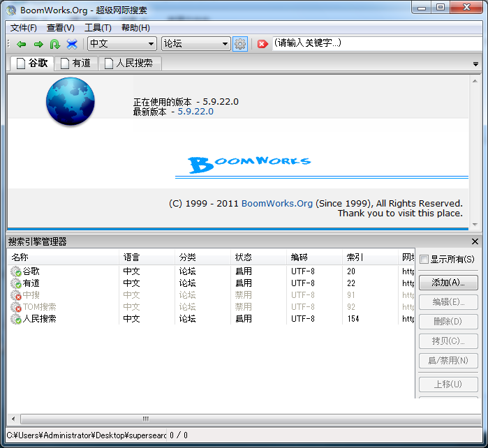
Task: Click the 编辑(E)... button
Action: [x=448, y=301]
